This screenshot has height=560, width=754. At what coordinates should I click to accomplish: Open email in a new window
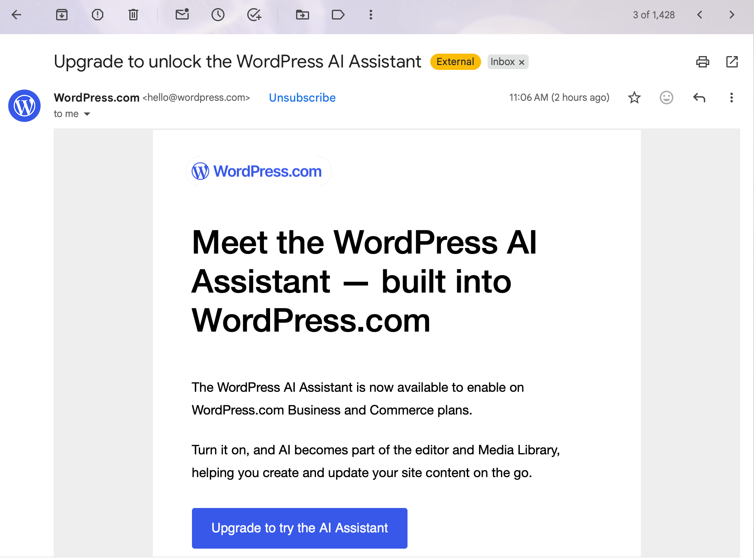pos(732,62)
